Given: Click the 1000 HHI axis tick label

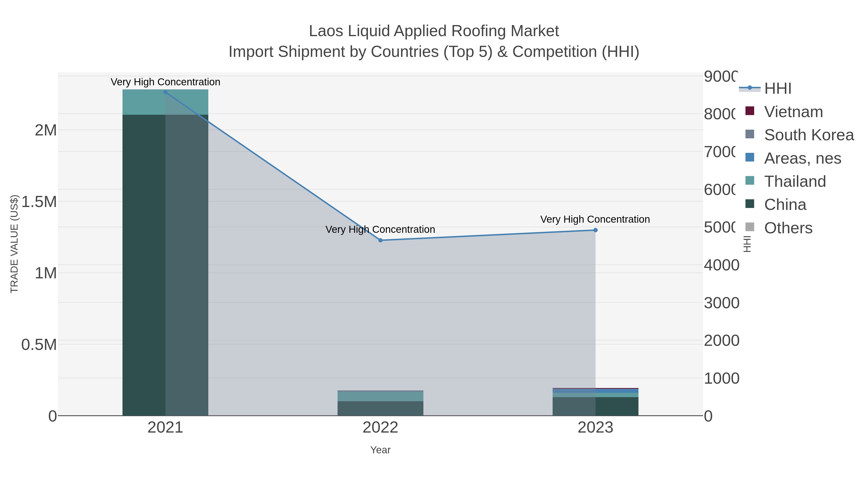Looking at the screenshot, I should click(x=722, y=378).
